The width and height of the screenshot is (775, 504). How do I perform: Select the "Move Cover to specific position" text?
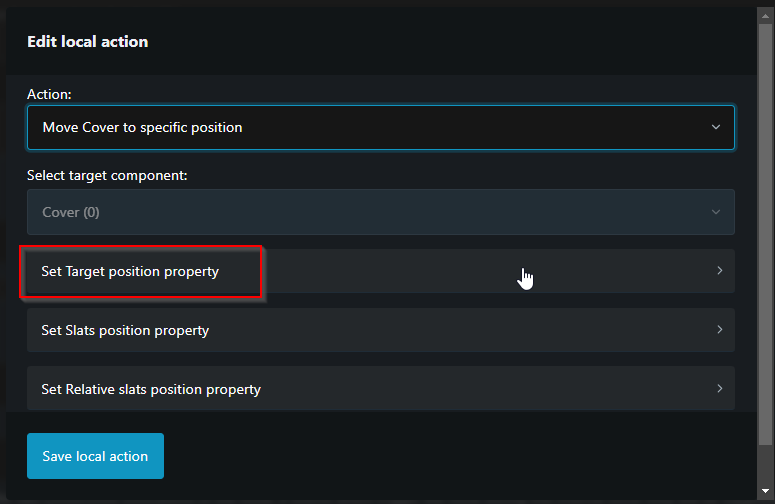point(142,128)
